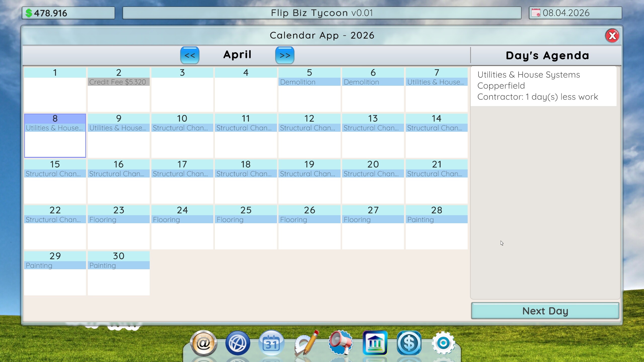Open the bank building app icon
This screenshot has height=362, width=644.
(375, 343)
